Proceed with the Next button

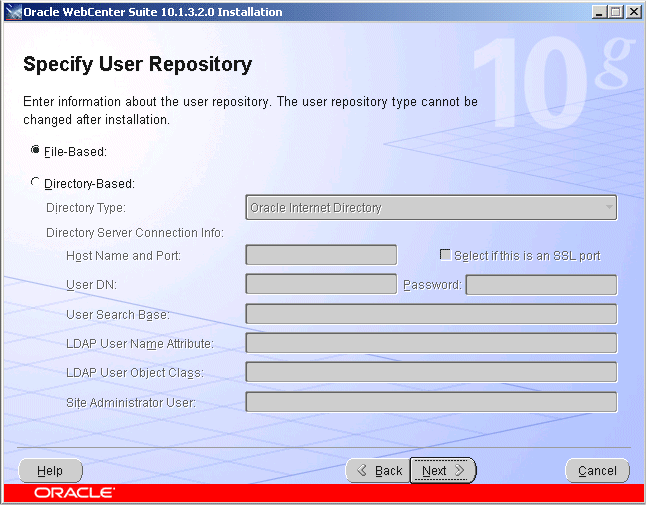pyautogui.click(x=443, y=470)
